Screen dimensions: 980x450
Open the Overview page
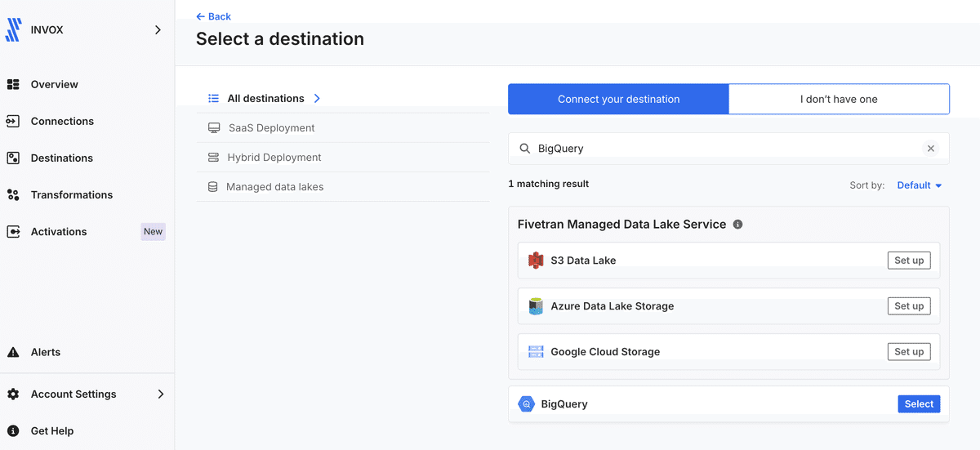pyautogui.click(x=55, y=84)
